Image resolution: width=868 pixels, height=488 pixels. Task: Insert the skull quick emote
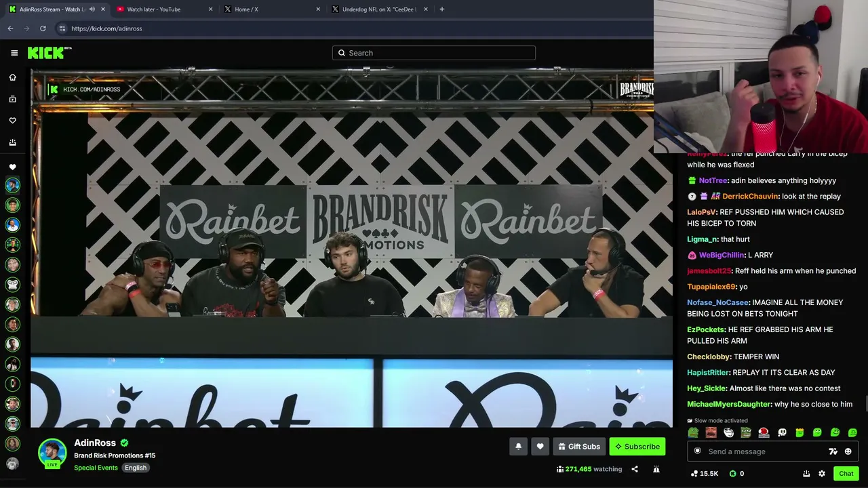coord(782,432)
